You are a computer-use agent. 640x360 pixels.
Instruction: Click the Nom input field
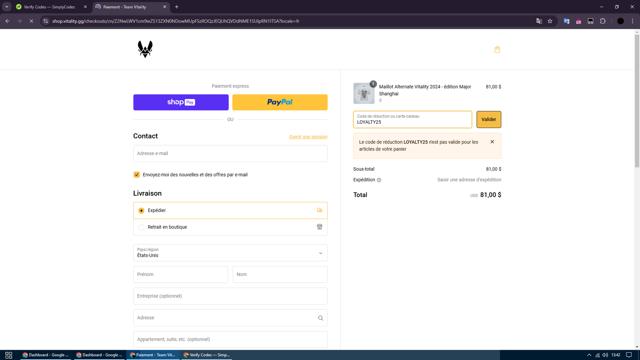point(280,274)
